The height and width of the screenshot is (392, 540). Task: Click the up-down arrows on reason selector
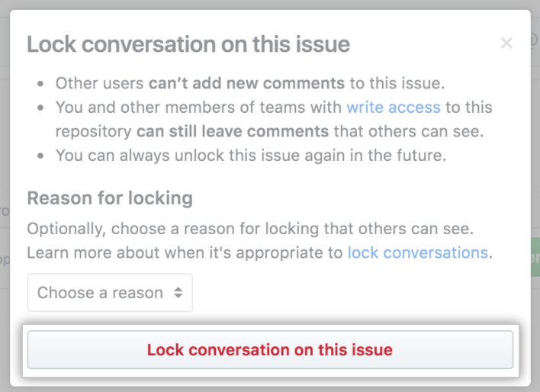178,293
